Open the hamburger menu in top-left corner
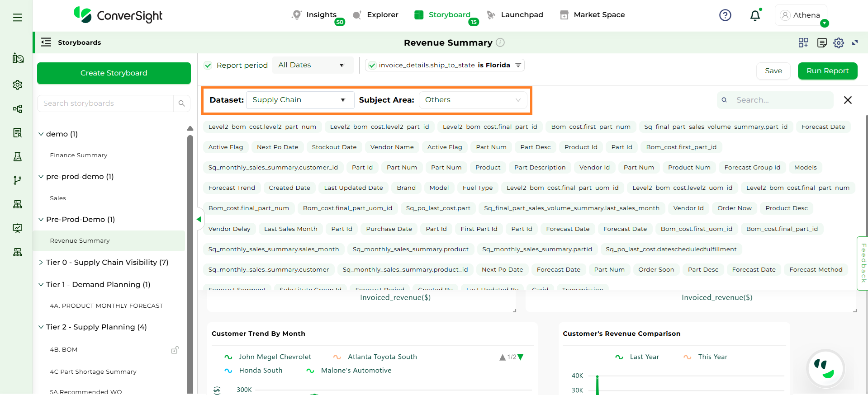 pos(18,18)
